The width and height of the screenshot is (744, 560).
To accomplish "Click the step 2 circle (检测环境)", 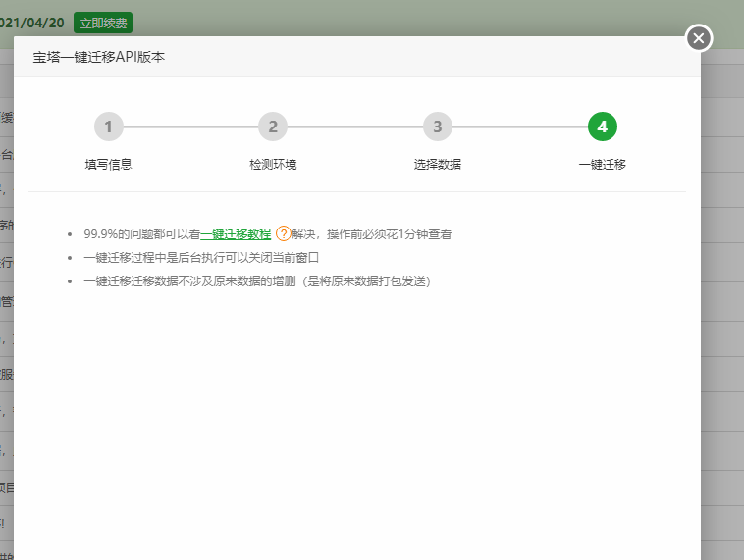I will tap(273, 127).
